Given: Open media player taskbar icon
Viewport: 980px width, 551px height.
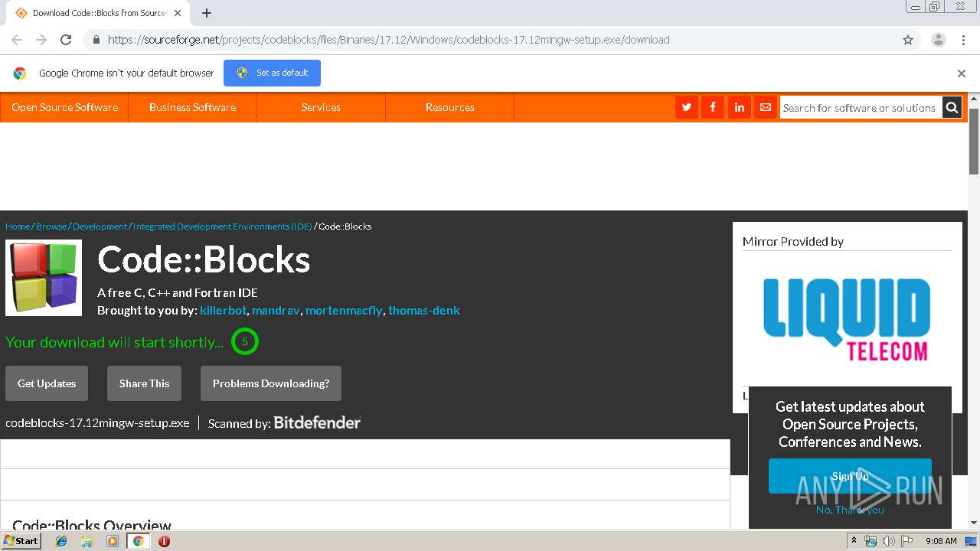Looking at the screenshot, I should tap(113, 541).
